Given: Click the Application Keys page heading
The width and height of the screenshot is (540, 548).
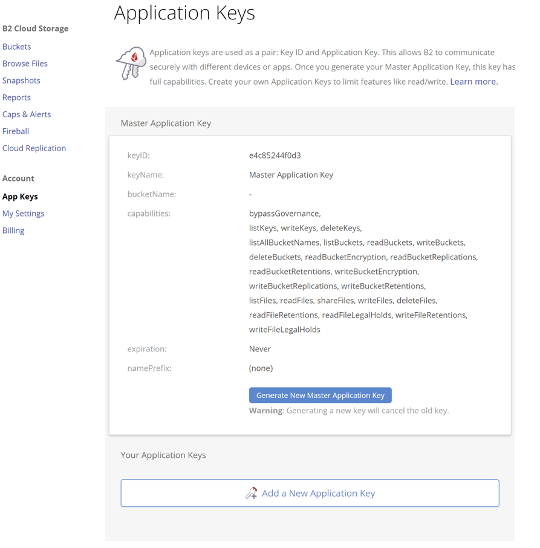Looking at the screenshot, I should tap(185, 13).
